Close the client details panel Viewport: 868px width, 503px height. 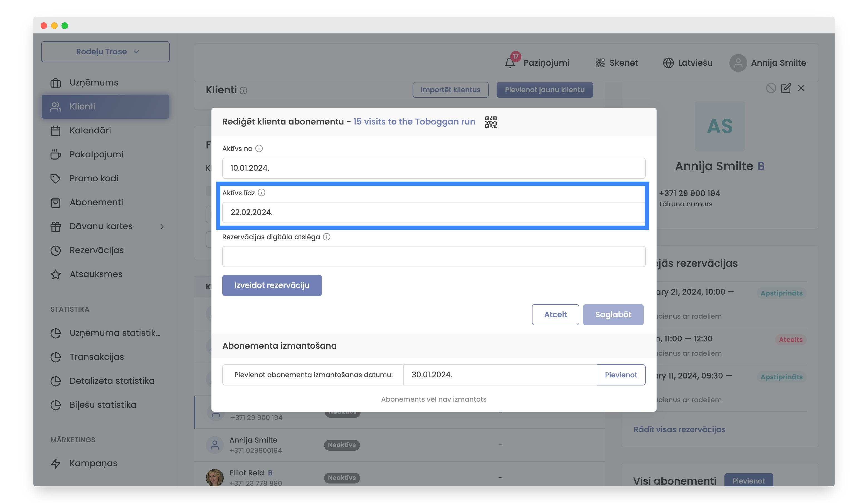coord(801,88)
